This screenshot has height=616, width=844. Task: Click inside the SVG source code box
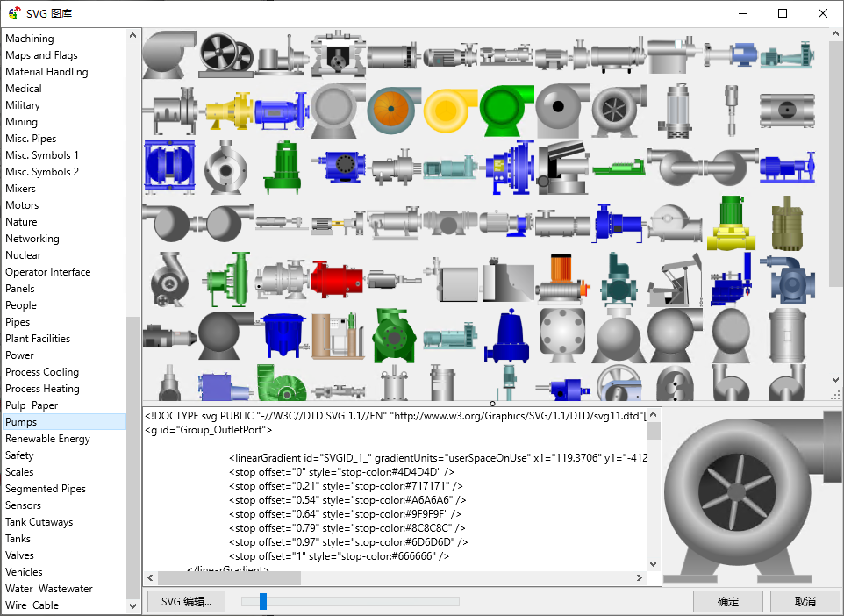(396, 489)
